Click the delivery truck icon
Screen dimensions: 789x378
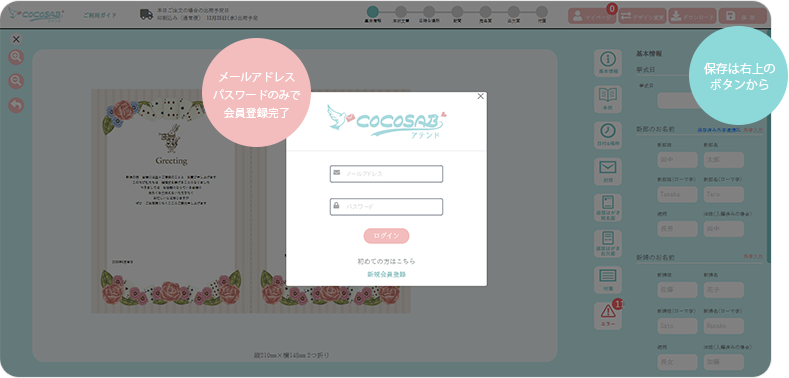146,15
